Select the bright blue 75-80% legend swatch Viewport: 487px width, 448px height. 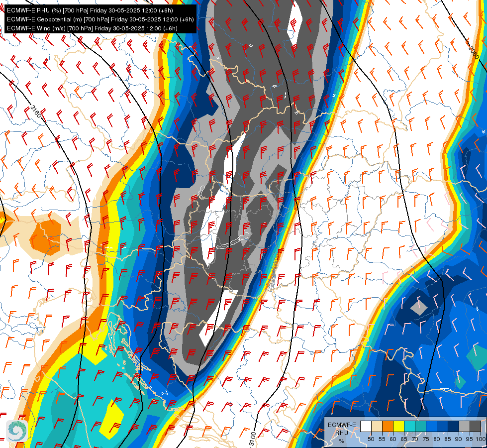(431, 426)
